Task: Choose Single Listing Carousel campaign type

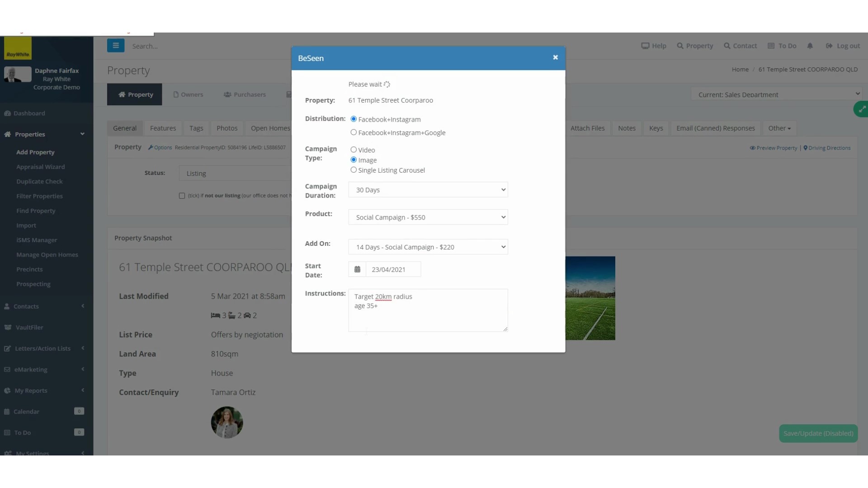Action: point(353,169)
